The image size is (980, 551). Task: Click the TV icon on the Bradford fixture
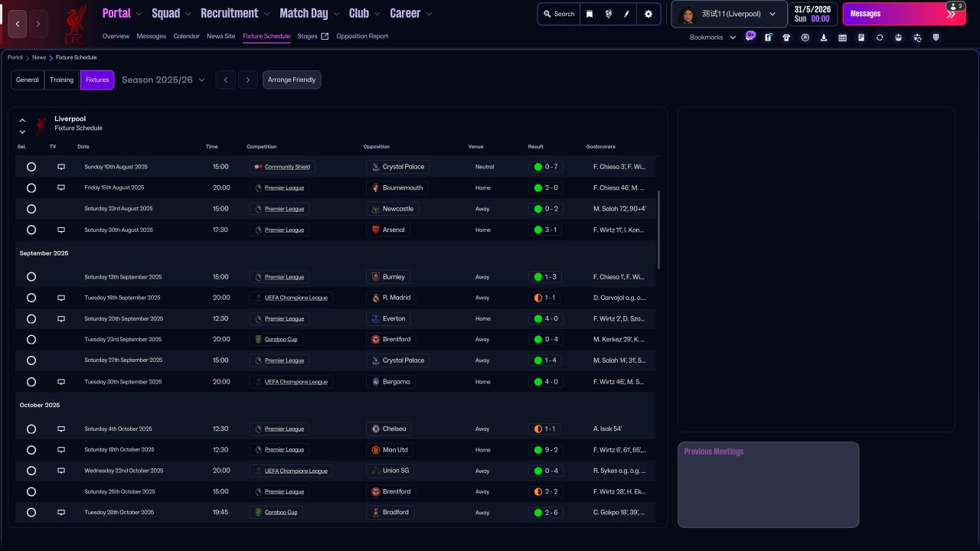click(61, 513)
